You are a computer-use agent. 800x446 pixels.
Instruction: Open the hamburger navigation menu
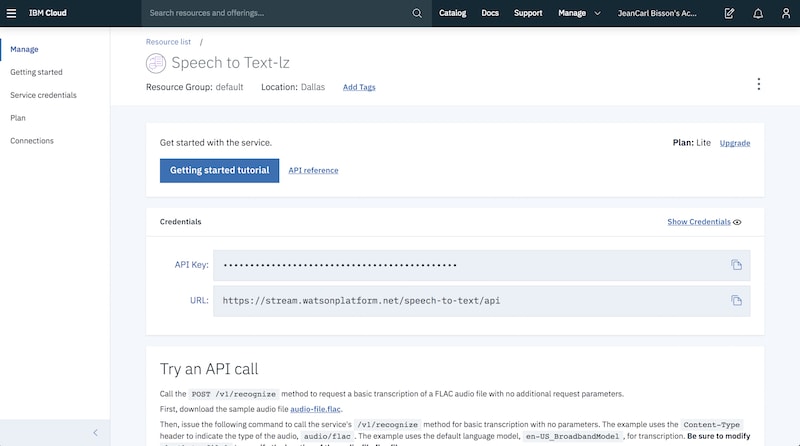point(11,13)
